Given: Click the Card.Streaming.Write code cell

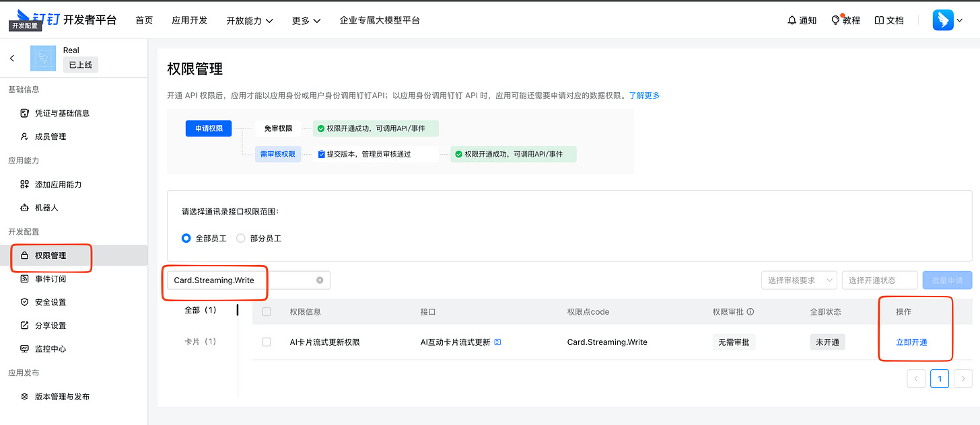Looking at the screenshot, I should click(x=607, y=342).
